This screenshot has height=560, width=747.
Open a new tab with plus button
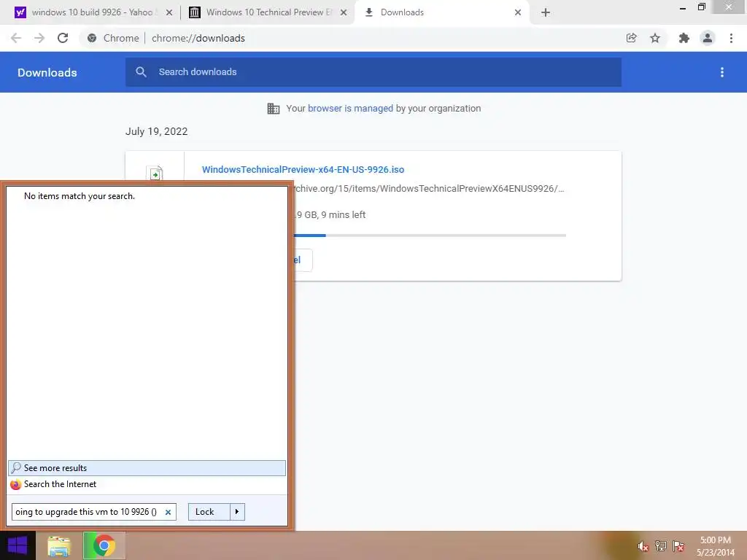click(546, 12)
